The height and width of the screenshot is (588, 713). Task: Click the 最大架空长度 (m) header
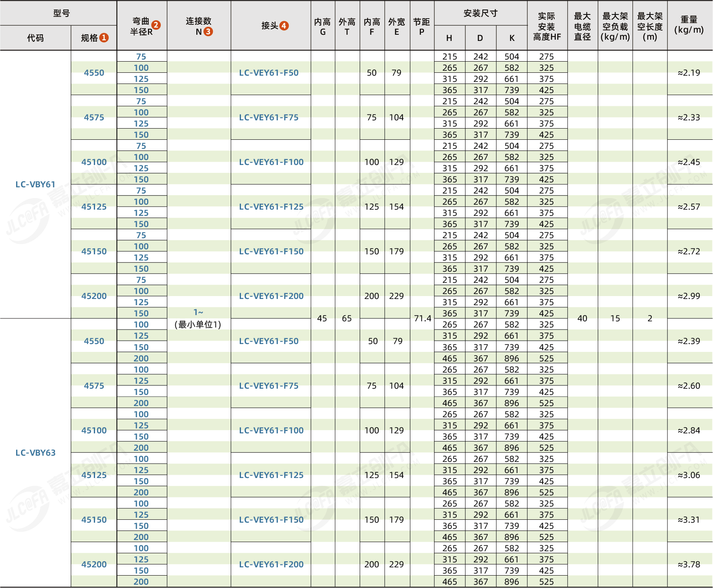(x=650, y=26)
